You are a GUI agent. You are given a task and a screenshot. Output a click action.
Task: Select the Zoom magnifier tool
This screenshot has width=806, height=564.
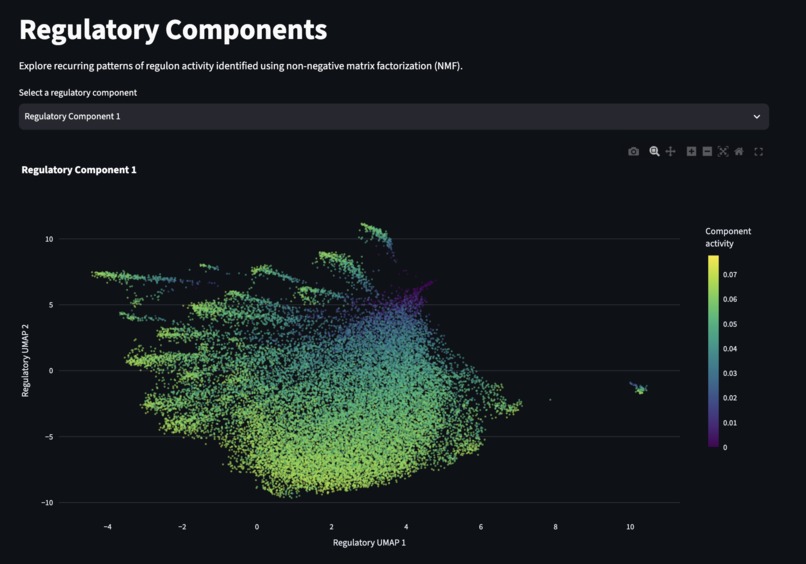click(x=654, y=151)
